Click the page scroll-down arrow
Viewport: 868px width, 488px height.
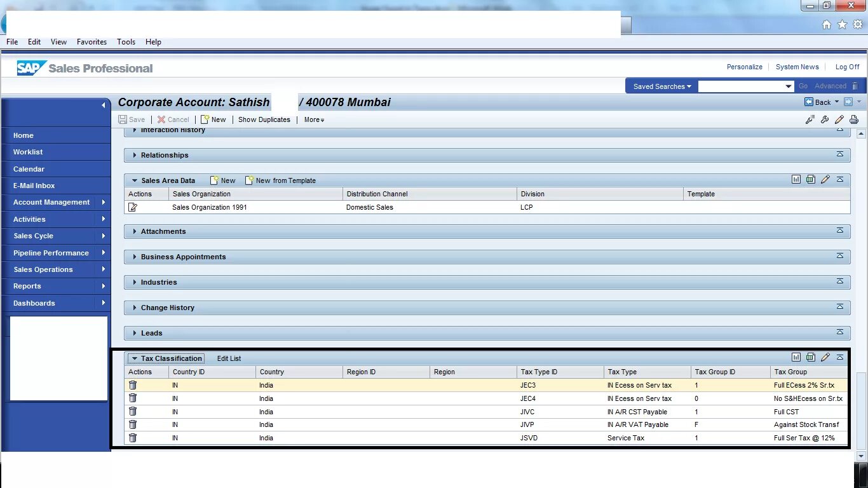coord(862,456)
